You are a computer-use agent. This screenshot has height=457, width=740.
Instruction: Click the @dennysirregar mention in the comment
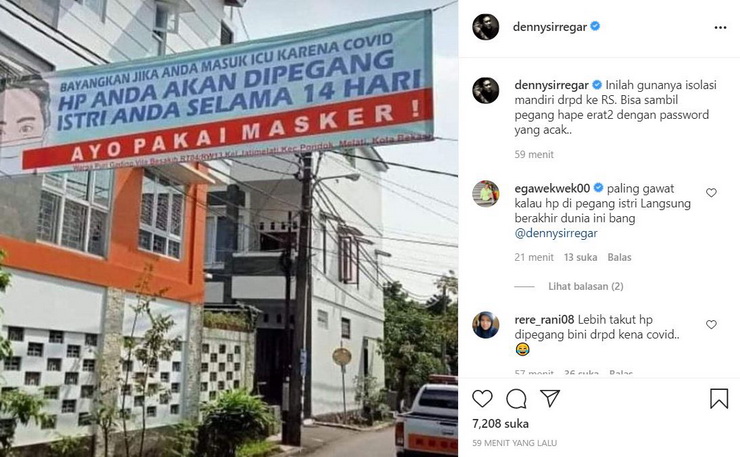tap(556, 233)
